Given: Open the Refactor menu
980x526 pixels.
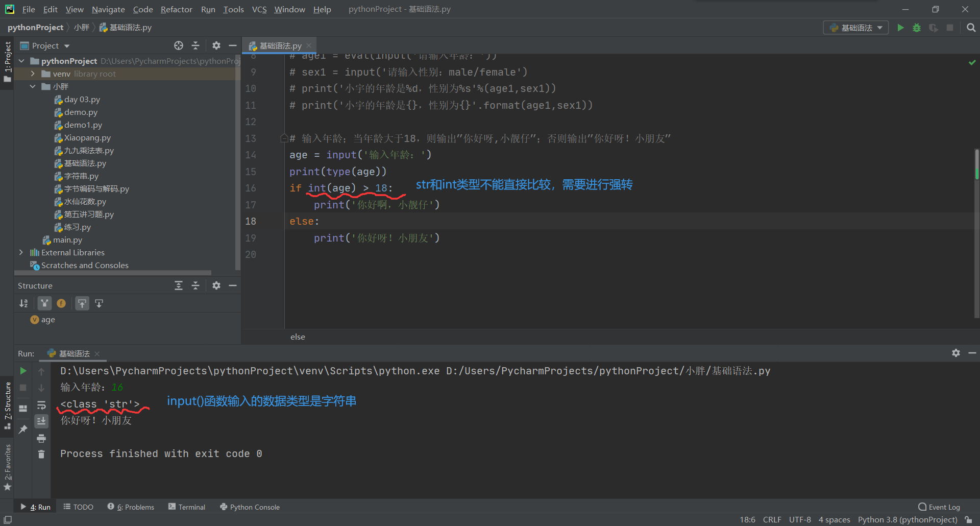Looking at the screenshot, I should 176,9.
